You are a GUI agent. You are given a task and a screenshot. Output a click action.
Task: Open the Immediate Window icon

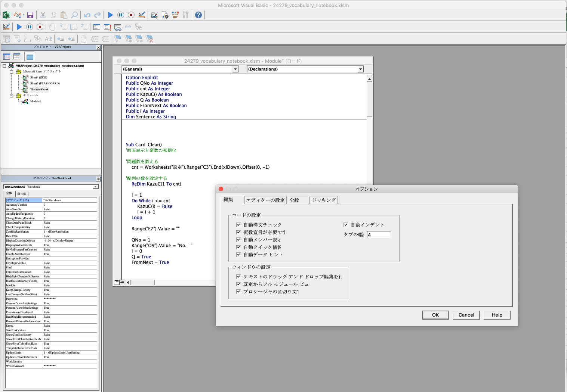coord(107,27)
